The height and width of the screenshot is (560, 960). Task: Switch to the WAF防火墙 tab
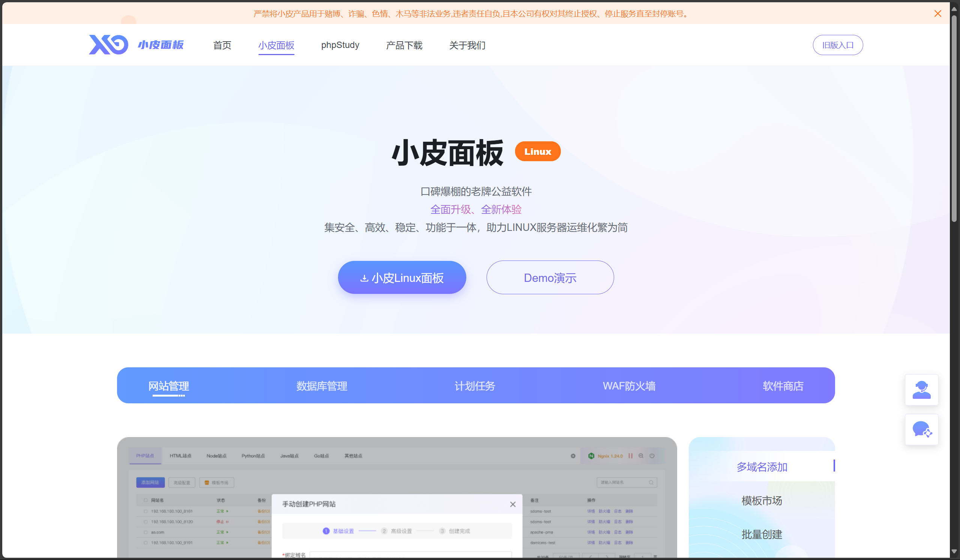tap(629, 386)
